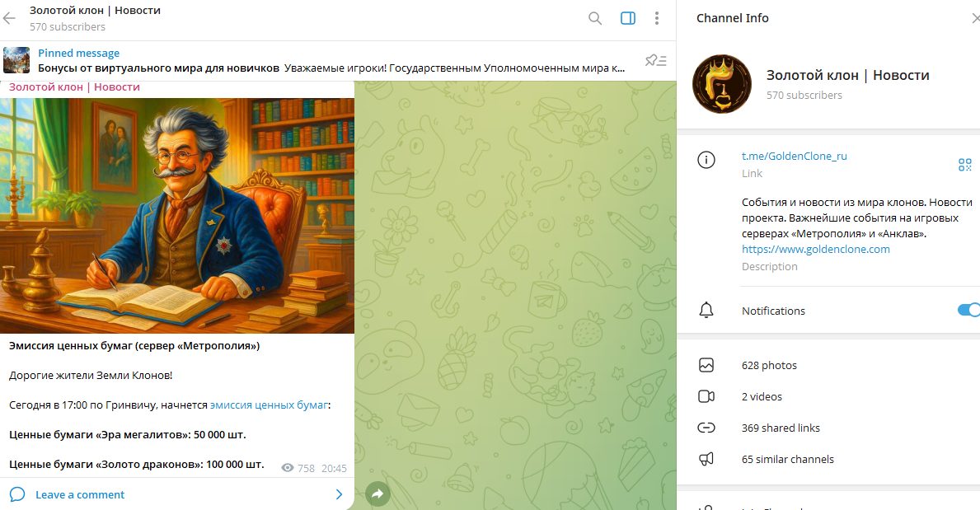Click the channel description text in info panel

click(x=857, y=218)
